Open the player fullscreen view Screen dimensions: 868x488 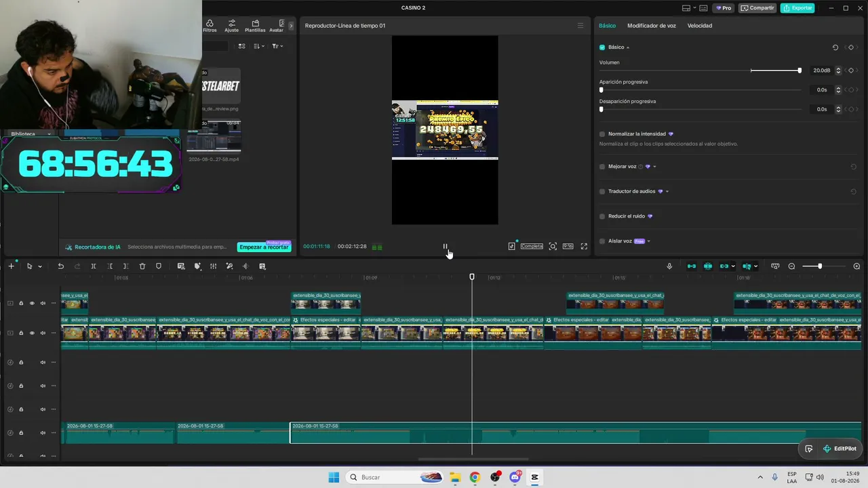[584, 246]
